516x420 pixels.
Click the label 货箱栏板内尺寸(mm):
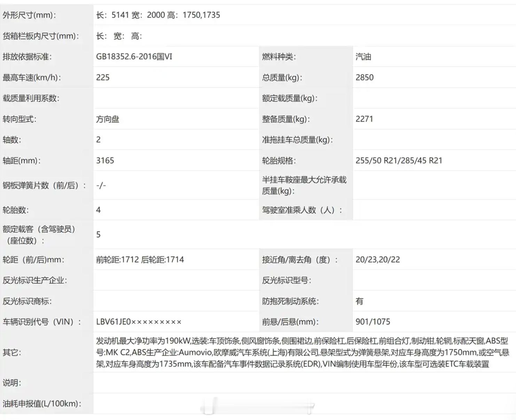point(41,36)
